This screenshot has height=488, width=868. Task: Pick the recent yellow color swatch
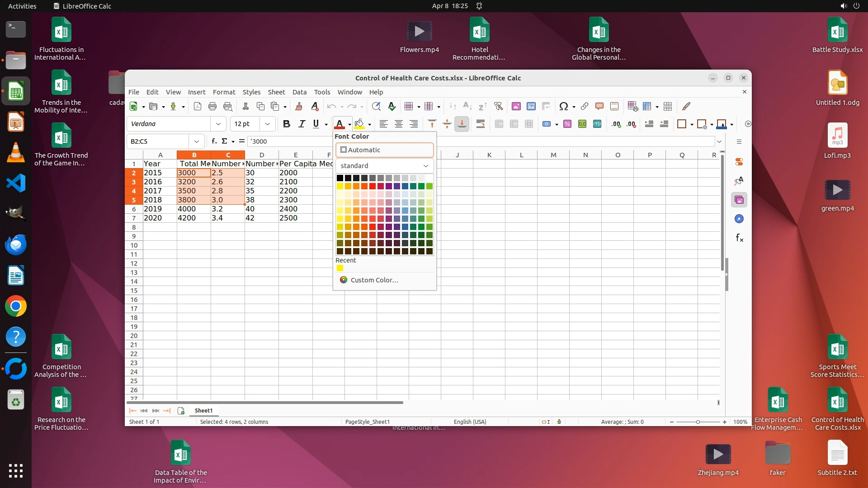(340, 268)
